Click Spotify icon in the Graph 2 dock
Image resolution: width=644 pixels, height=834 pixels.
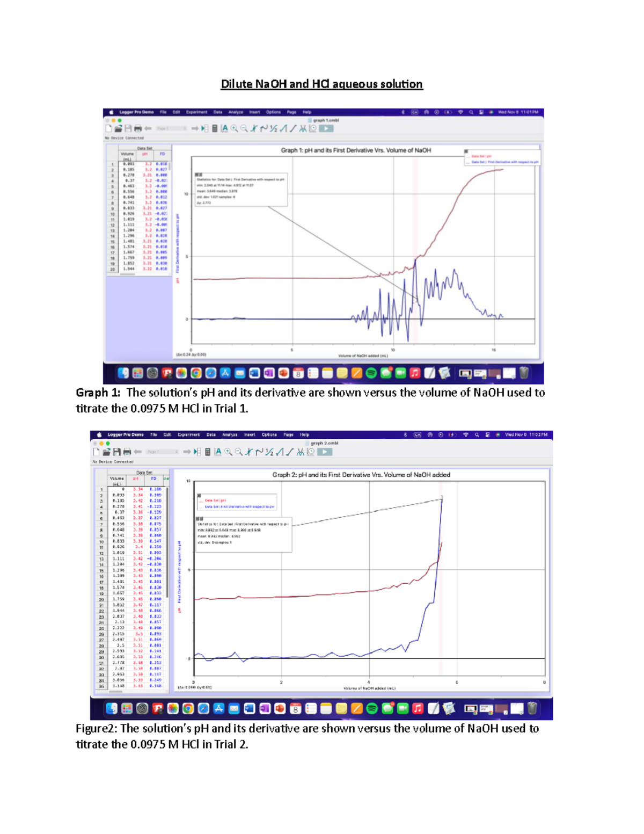pyautogui.click(x=371, y=709)
